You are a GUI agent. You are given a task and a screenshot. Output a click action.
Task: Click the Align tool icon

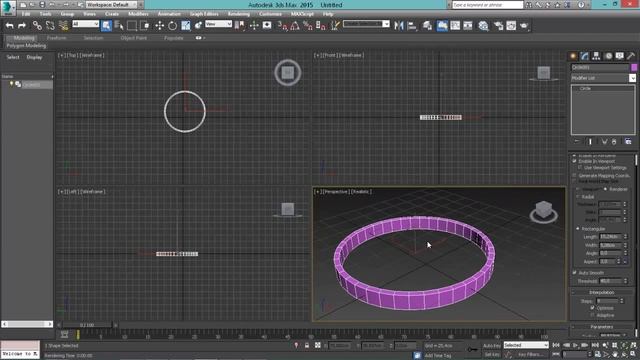click(x=412, y=26)
